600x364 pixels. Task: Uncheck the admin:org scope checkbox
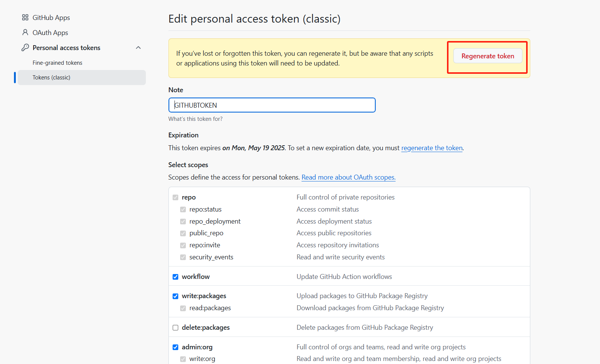click(x=175, y=347)
